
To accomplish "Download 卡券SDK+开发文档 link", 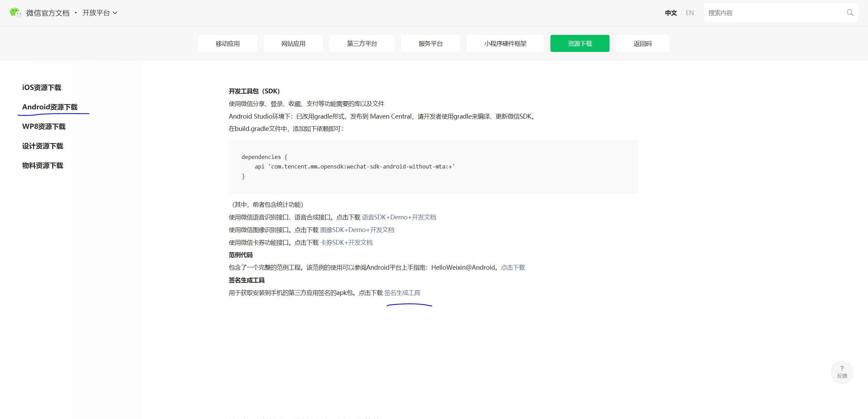I will (346, 242).
